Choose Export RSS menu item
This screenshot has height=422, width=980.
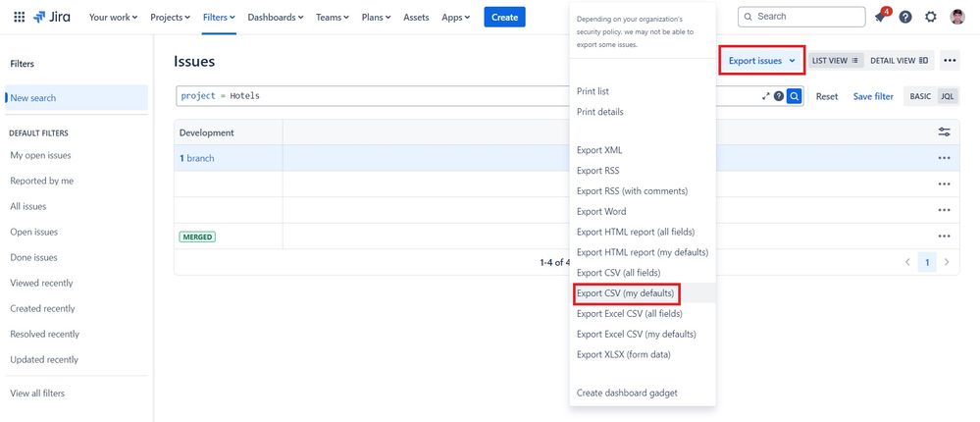point(642,170)
